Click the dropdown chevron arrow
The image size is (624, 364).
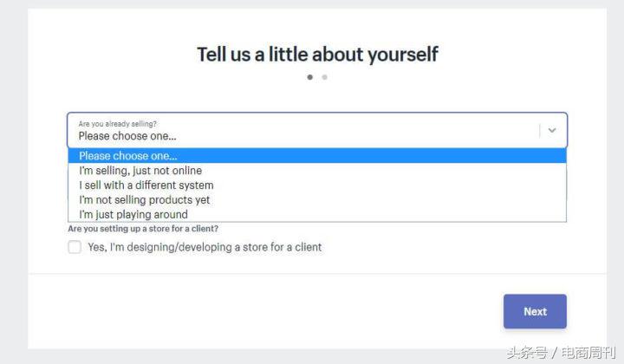point(552,130)
